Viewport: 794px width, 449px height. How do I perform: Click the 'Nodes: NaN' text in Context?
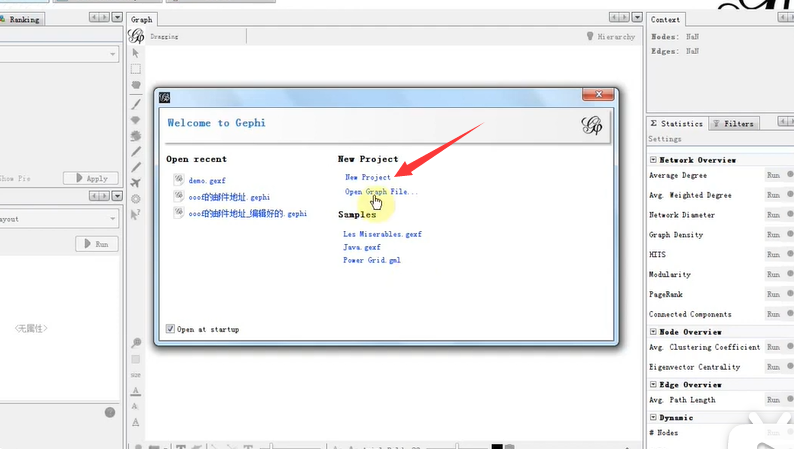point(675,36)
